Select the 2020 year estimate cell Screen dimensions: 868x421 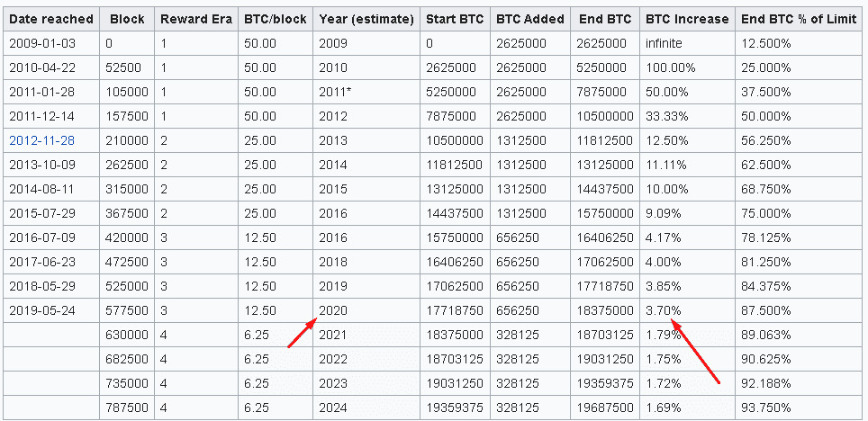click(333, 310)
